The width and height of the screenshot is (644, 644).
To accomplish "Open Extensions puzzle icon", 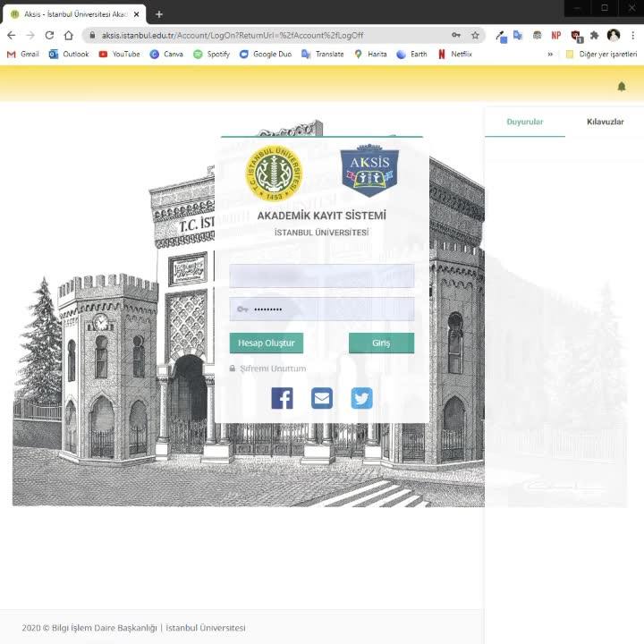I will point(594,35).
